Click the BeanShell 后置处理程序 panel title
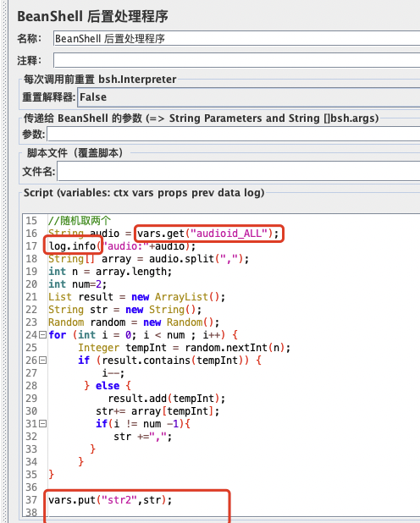The height and width of the screenshot is (523, 420). [x=93, y=16]
